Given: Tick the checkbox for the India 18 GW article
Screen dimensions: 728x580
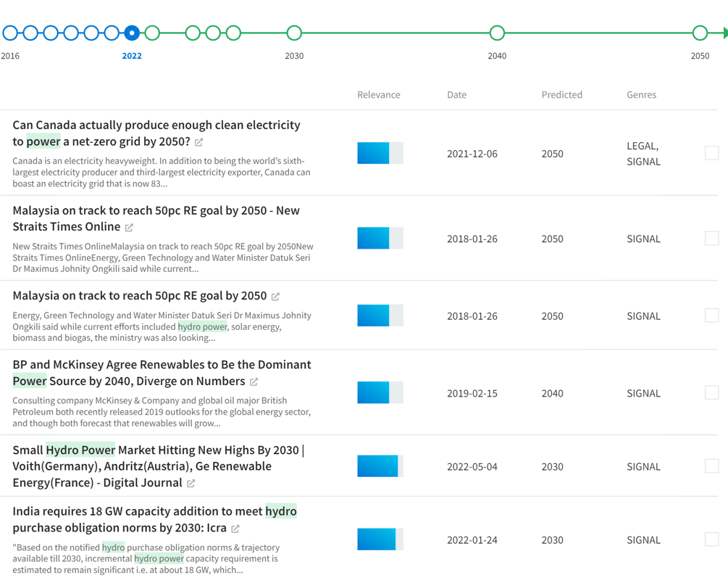Looking at the screenshot, I should pos(711,539).
